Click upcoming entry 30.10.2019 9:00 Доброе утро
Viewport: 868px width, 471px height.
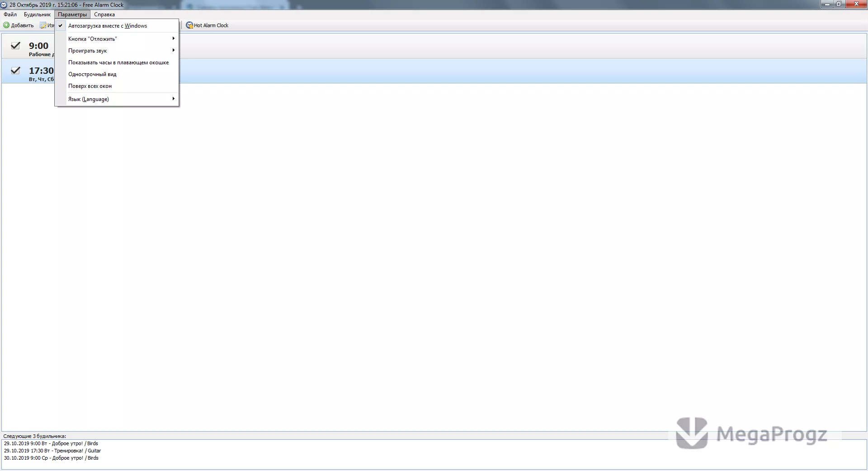51,458
